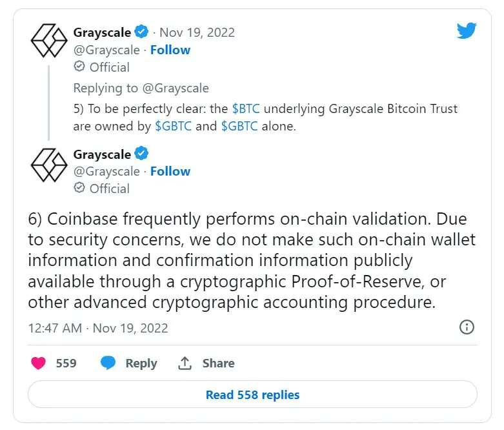Follow Grayscale from the second tweet
The height and width of the screenshot is (430, 504).
point(170,171)
